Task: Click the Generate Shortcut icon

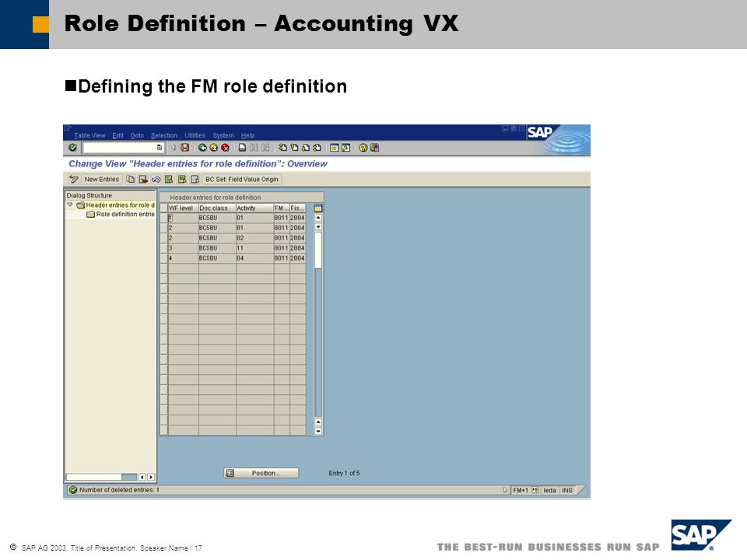Action: tap(345, 148)
